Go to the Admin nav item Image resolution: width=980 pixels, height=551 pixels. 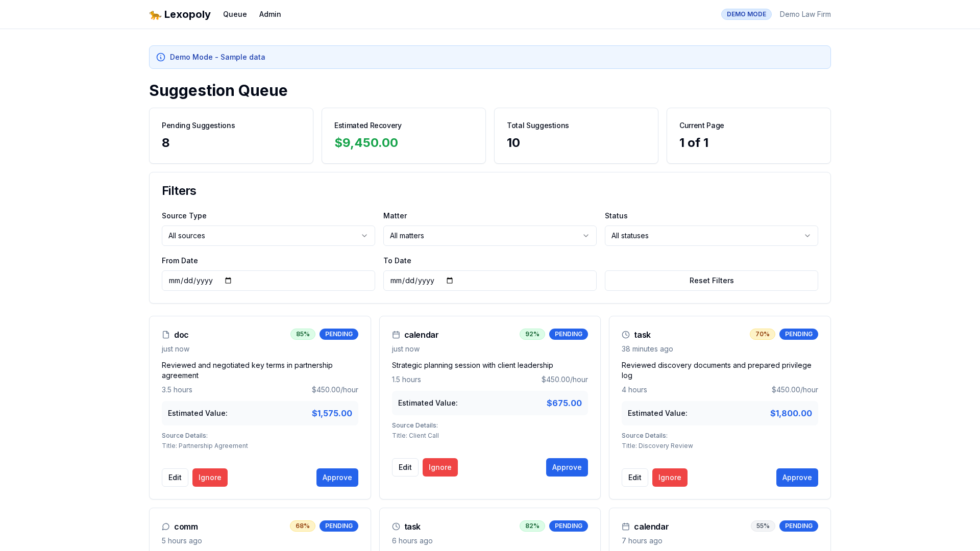pos(270,14)
